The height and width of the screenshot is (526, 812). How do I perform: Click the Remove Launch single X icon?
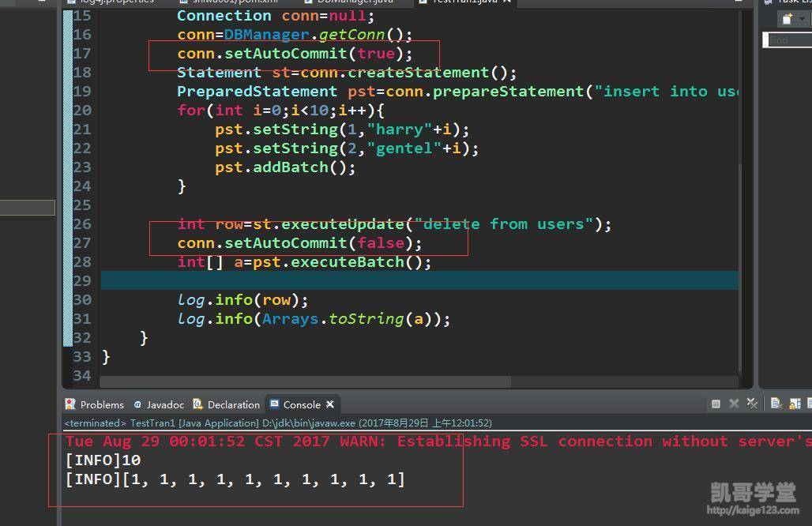[x=734, y=404]
